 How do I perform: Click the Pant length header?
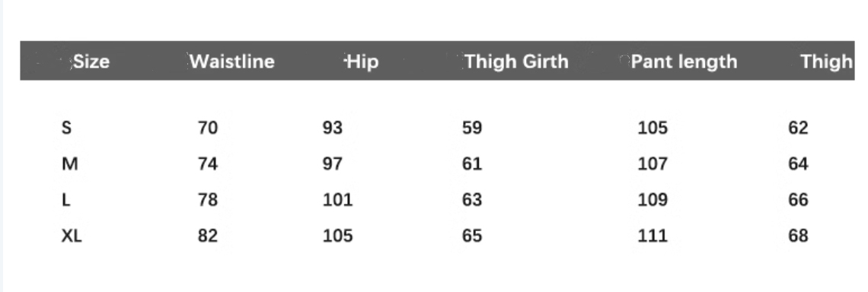pyautogui.click(x=685, y=62)
